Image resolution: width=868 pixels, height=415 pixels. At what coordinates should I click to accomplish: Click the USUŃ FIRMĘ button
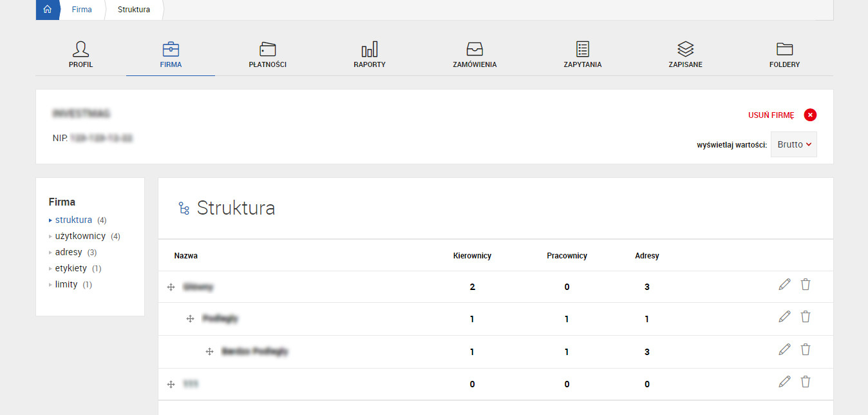tap(771, 115)
